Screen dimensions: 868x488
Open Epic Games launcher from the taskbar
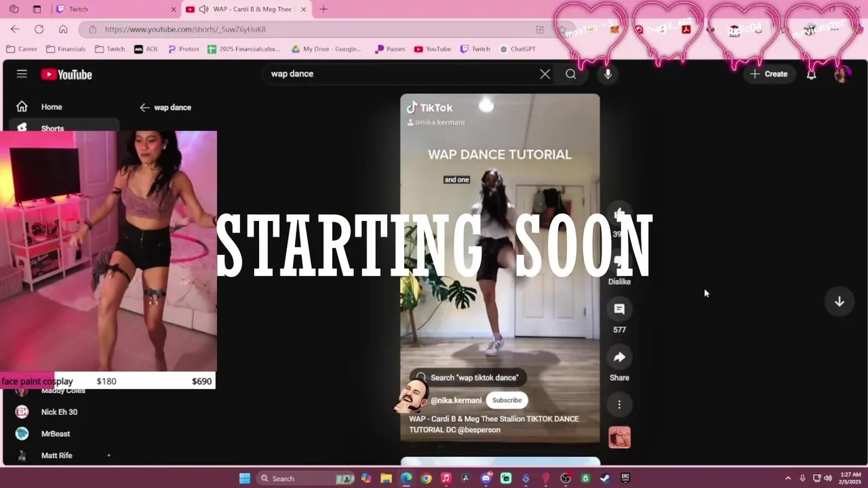(625, 478)
